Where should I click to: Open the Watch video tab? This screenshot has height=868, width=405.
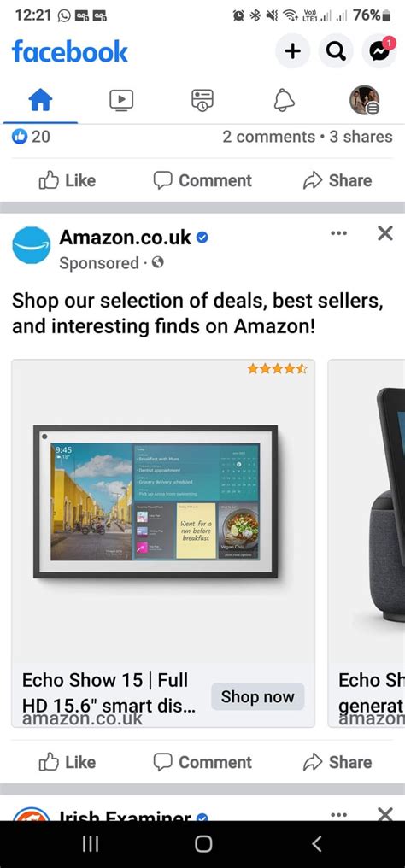[121, 101]
